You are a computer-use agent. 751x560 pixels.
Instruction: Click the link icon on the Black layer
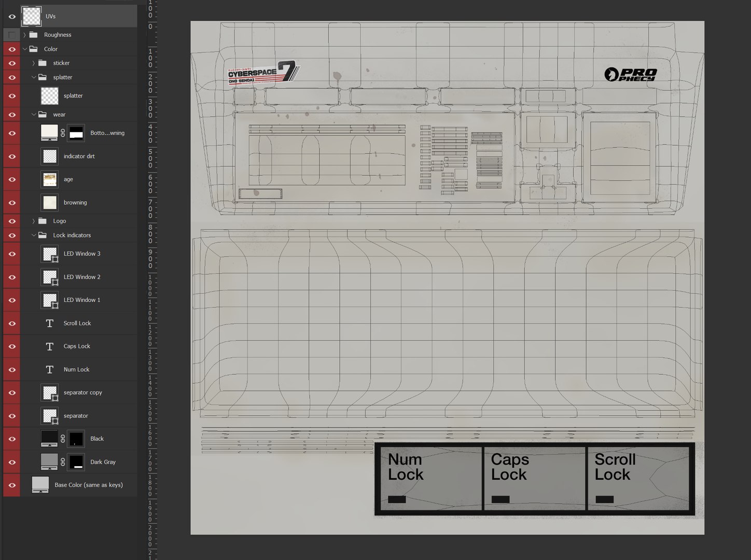tap(63, 439)
